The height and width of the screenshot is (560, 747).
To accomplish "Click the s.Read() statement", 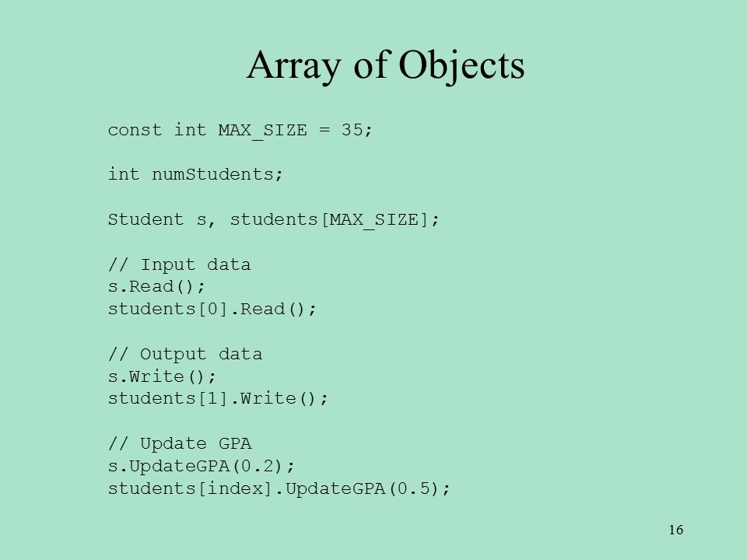I will point(156,287).
